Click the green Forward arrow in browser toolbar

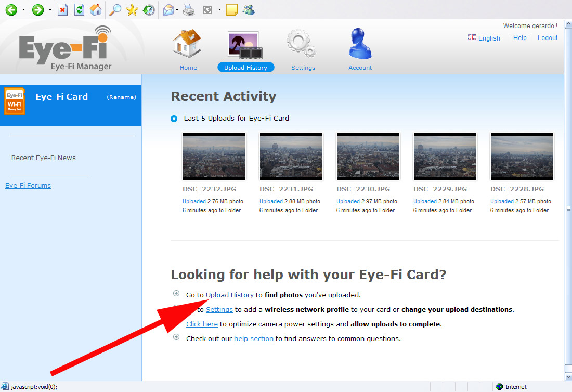pos(38,10)
